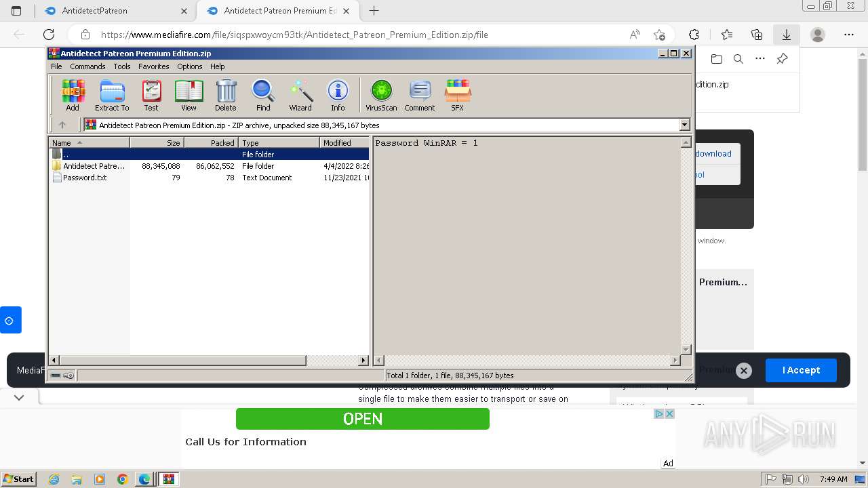
Task: Go up one folder level arrow
Action: click(62, 125)
